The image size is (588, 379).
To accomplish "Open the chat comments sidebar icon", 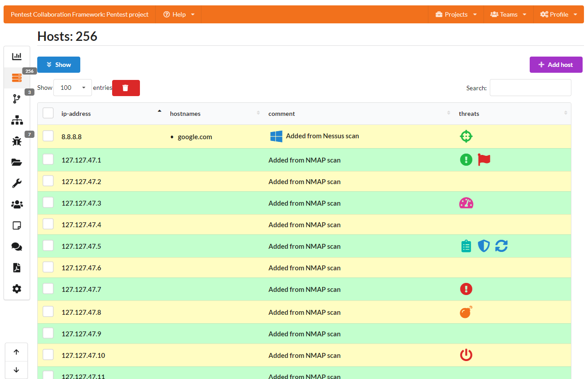I will click(17, 247).
